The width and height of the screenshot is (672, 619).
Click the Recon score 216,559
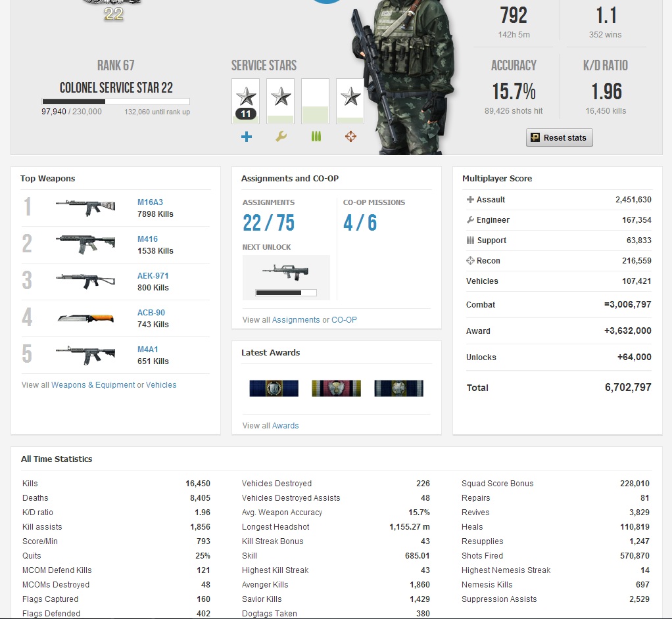point(637,260)
